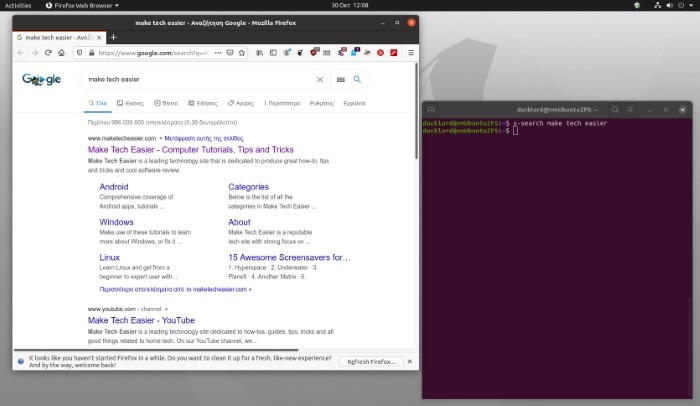Open Activities overview
Viewport: 700px width, 406px height.
18,5
